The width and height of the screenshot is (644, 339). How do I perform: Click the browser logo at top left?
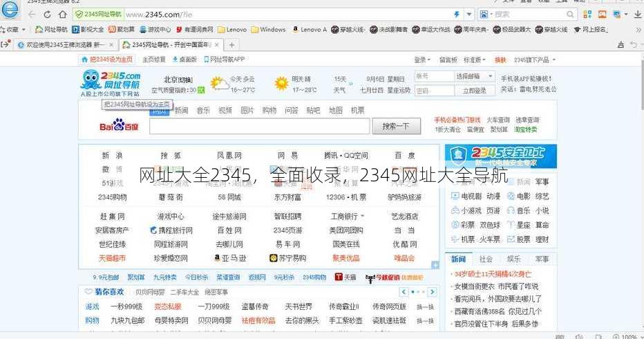point(10,10)
